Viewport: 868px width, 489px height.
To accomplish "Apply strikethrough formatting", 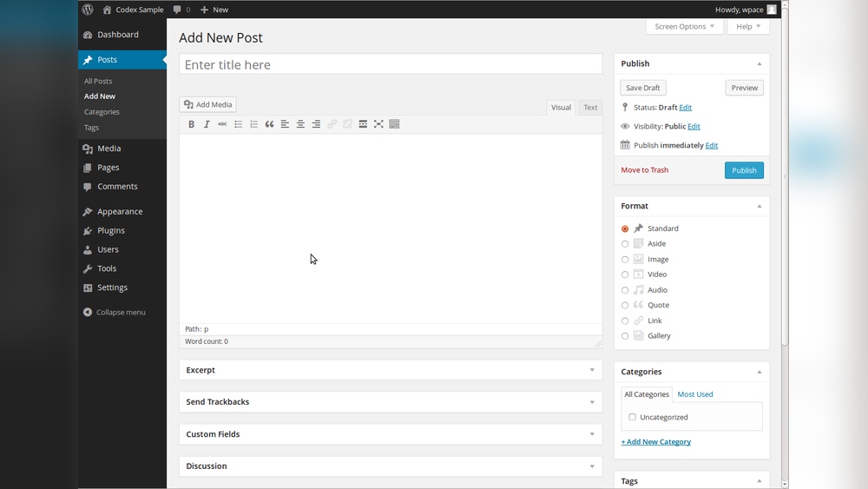I will (x=222, y=124).
